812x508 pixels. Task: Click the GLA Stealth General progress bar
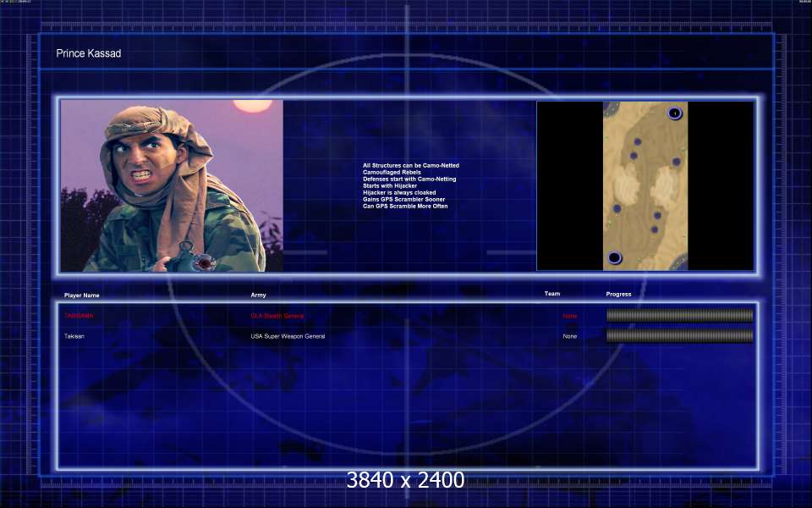[x=679, y=315]
